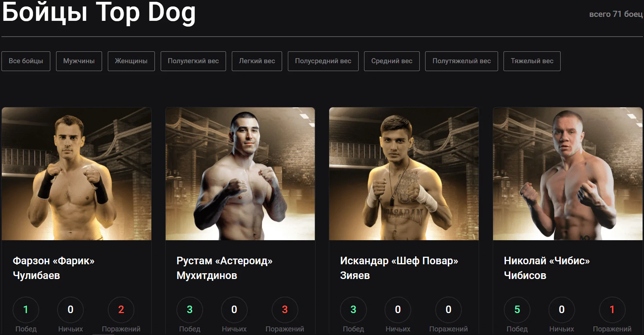The width and height of the screenshot is (644, 335).
Task: Open Искандар «Шеф Повар» Зияев profile
Action: pyautogui.click(x=399, y=268)
